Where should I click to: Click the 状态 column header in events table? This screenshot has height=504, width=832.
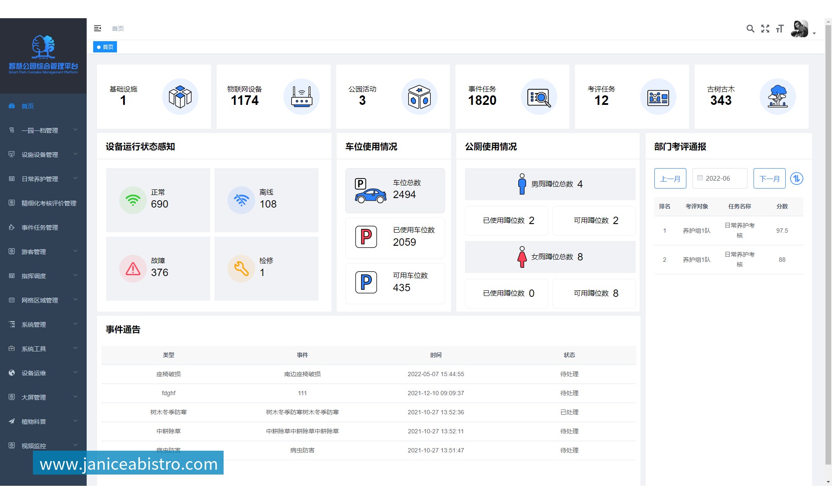(569, 355)
